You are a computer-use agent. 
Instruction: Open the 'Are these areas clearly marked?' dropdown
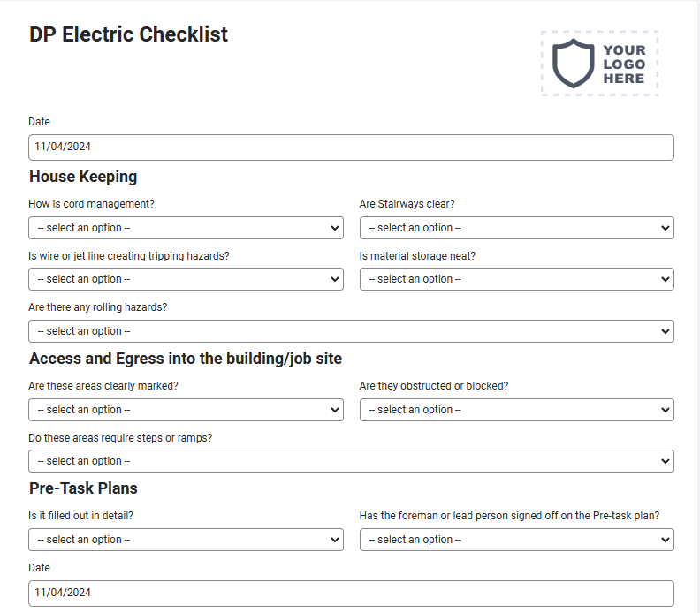point(186,410)
